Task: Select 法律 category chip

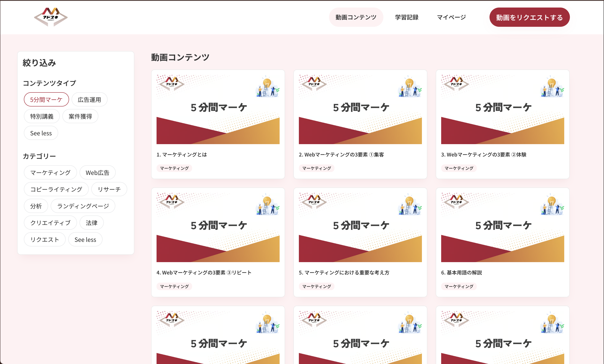Action: click(x=91, y=223)
